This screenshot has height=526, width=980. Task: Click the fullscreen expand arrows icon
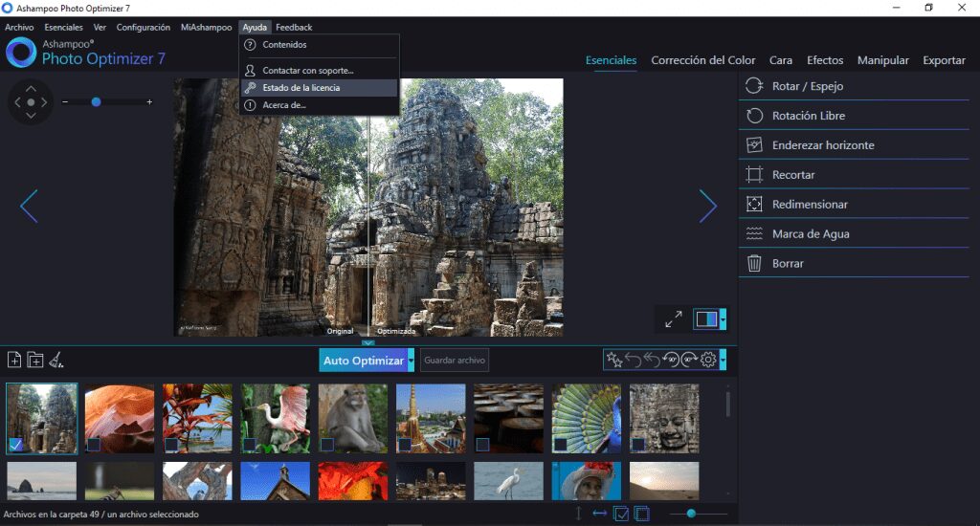(x=673, y=319)
